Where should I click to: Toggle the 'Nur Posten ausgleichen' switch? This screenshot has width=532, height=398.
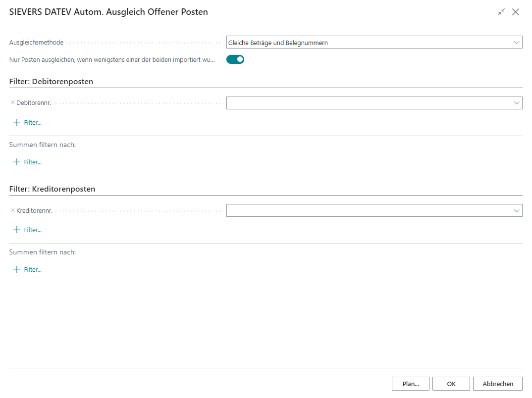(x=235, y=60)
